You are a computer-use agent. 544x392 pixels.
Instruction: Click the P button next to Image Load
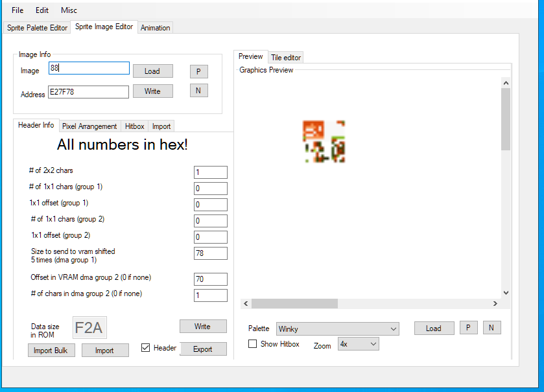198,71
